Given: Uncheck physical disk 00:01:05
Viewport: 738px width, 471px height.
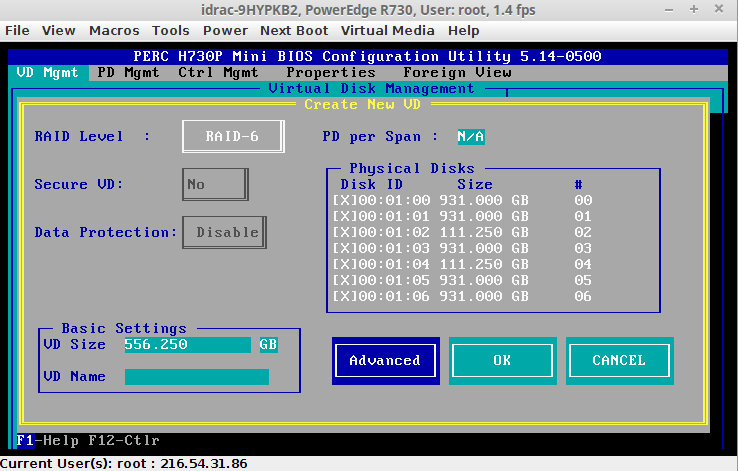Looking at the screenshot, I should coord(341,280).
